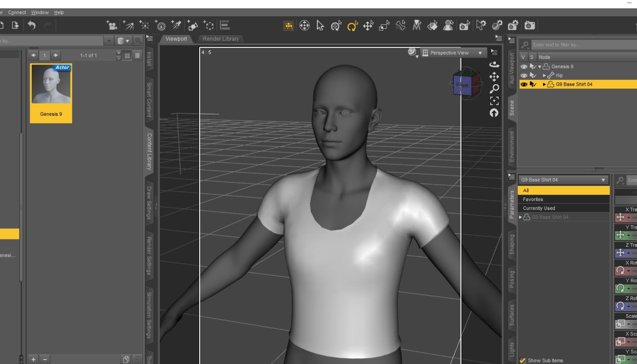Image resolution: width=637 pixels, height=364 pixels.
Task: Select Currently Used parameter filter
Action: pos(539,208)
